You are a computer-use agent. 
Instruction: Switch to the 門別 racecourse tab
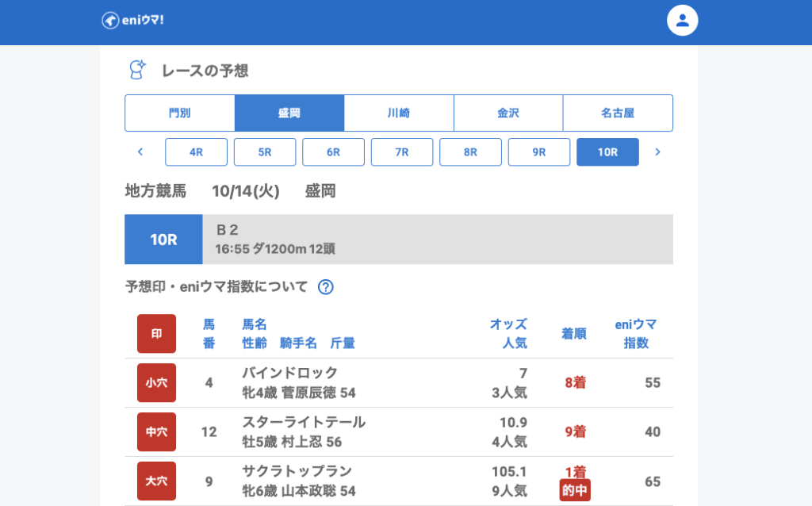[x=180, y=113]
